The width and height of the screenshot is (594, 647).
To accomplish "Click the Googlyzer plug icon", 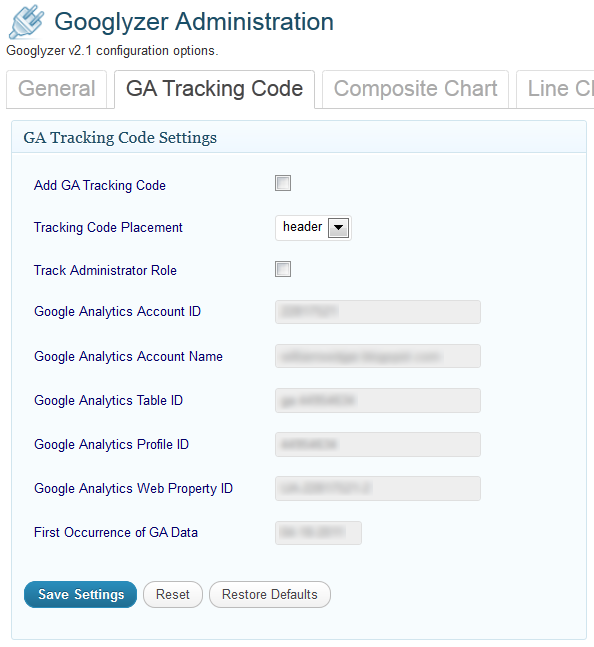I will (x=26, y=21).
